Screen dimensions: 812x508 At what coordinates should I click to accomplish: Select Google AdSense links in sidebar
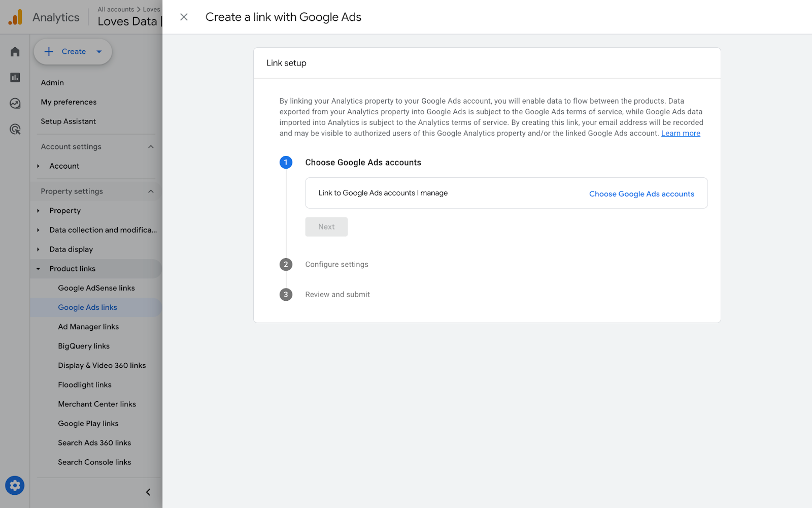[96, 288]
